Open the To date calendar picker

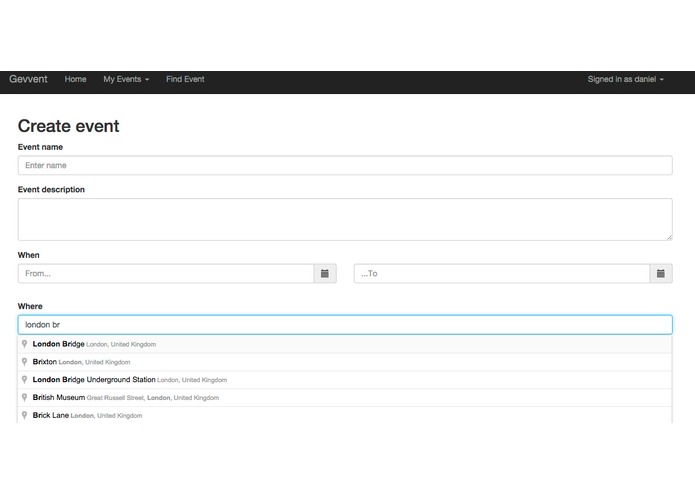(660, 273)
